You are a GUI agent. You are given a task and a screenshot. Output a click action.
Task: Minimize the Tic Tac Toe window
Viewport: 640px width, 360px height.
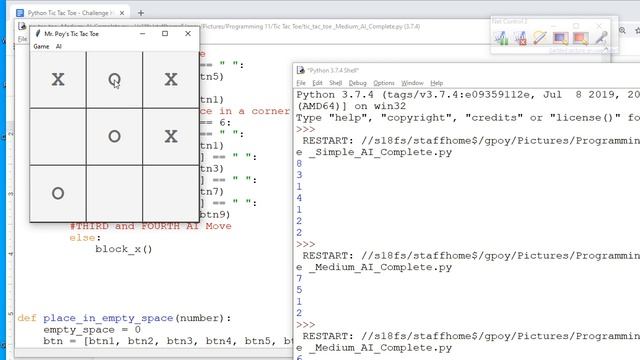[x=142, y=33]
